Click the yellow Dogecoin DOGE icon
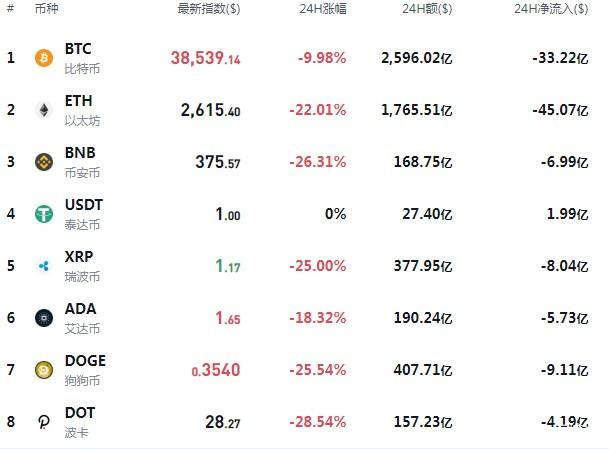 (x=44, y=370)
